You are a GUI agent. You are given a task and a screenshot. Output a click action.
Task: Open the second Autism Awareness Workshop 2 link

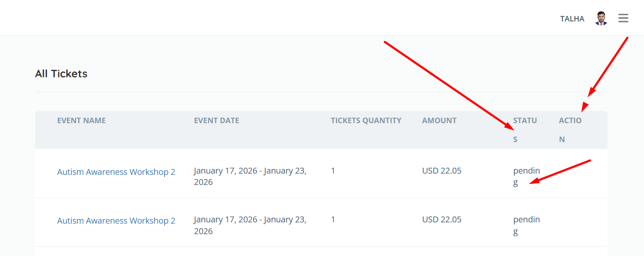(116, 221)
